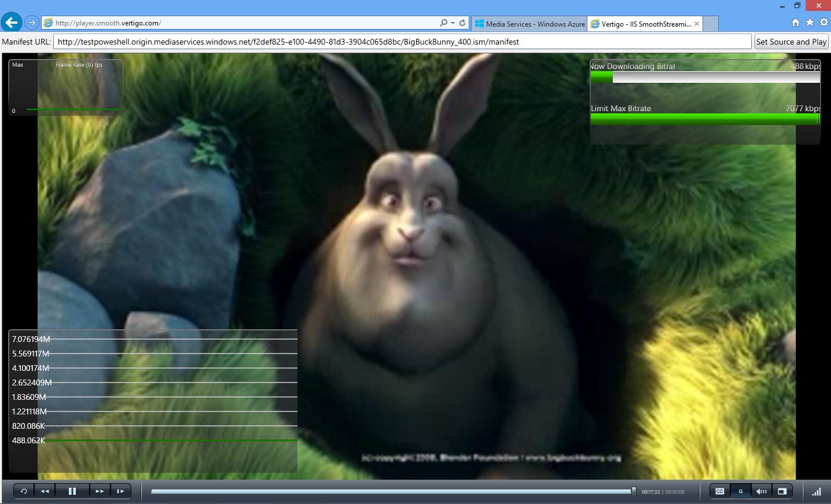831x504 pixels.
Task: Click the Limit Max Bitrate slider bar
Action: (705, 119)
